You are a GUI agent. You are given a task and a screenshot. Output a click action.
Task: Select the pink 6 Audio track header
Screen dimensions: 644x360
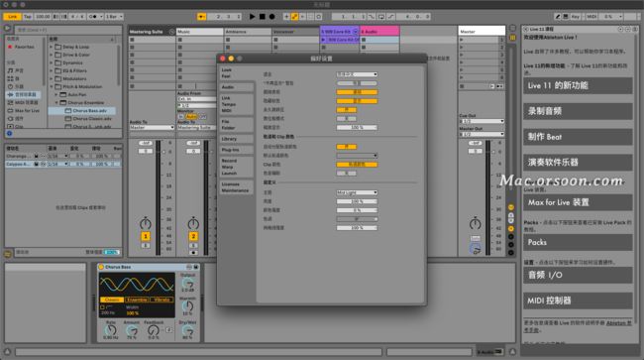pos(379,31)
